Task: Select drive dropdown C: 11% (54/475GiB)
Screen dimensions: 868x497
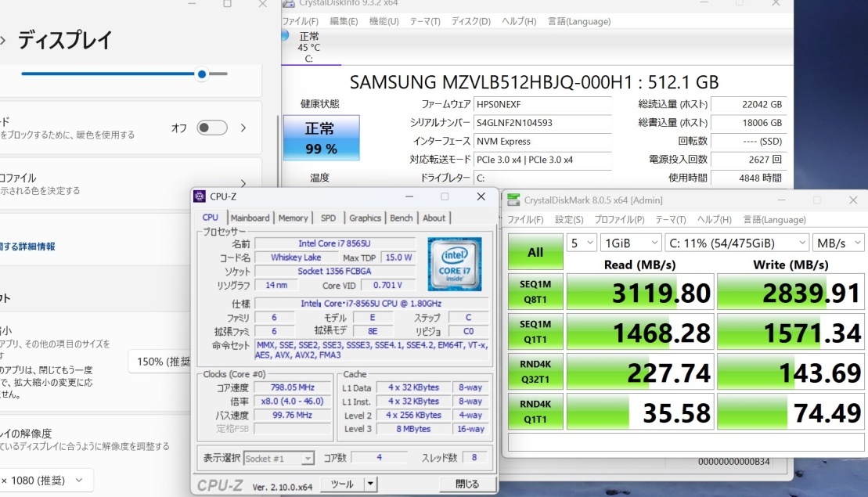Action: (x=737, y=243)
